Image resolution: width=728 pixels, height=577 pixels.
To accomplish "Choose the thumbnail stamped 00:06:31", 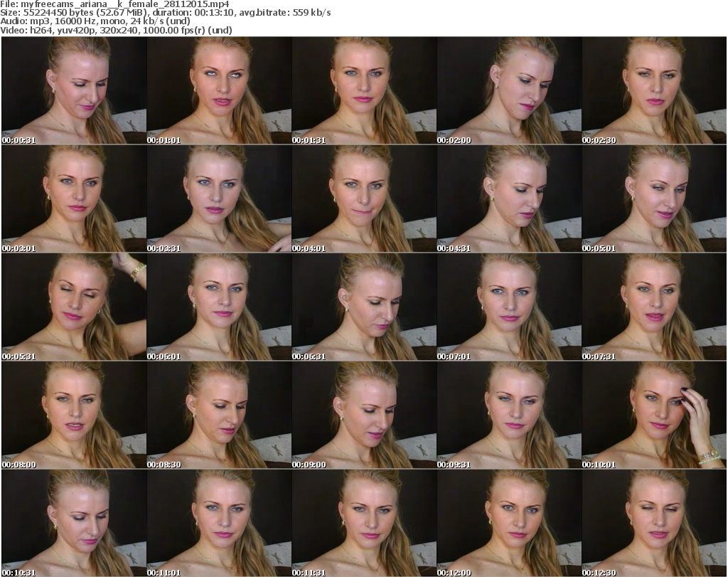I will [364, 307].
